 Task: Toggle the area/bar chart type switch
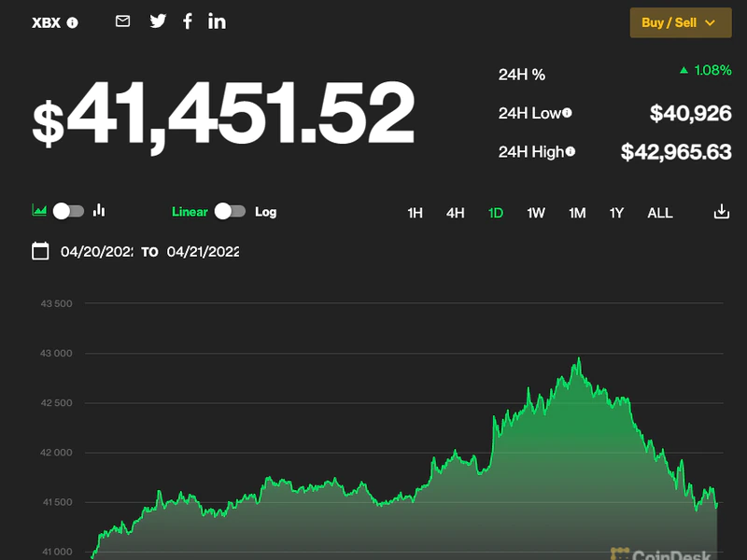[69, 211]
